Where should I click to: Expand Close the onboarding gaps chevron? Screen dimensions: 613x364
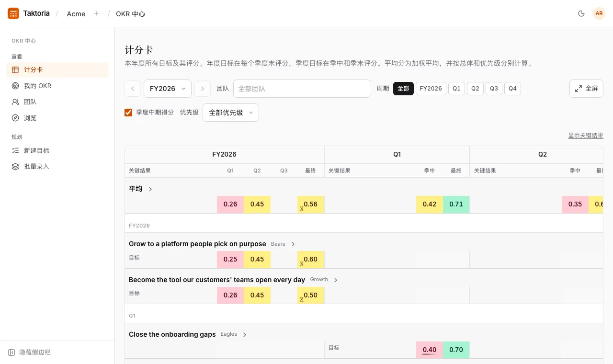pyautogui.click(x=245, y=335)
